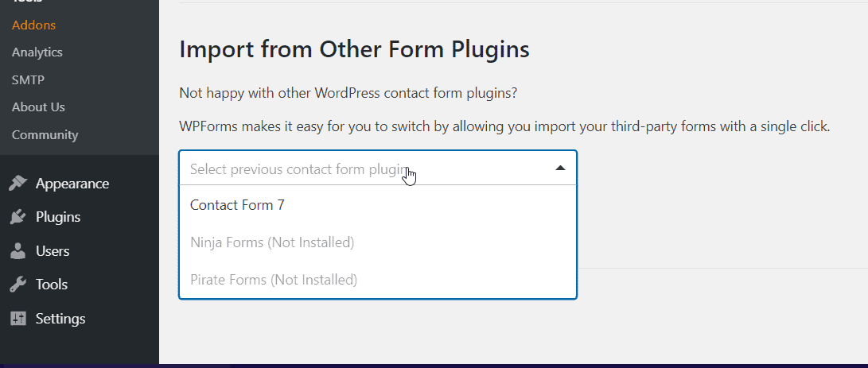Click the Settings sliders icon
Image resolution: width=868 pixels, height=368 pixels.
pos(18,319)
